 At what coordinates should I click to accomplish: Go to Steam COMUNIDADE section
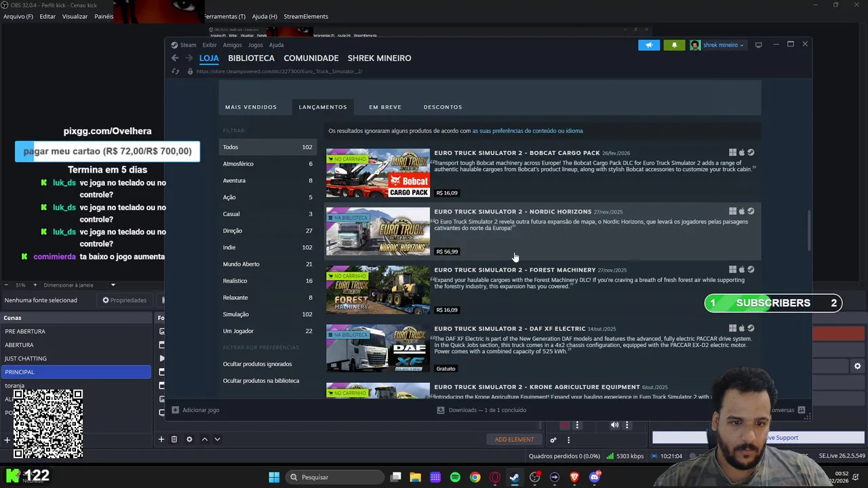coord(311,58)
